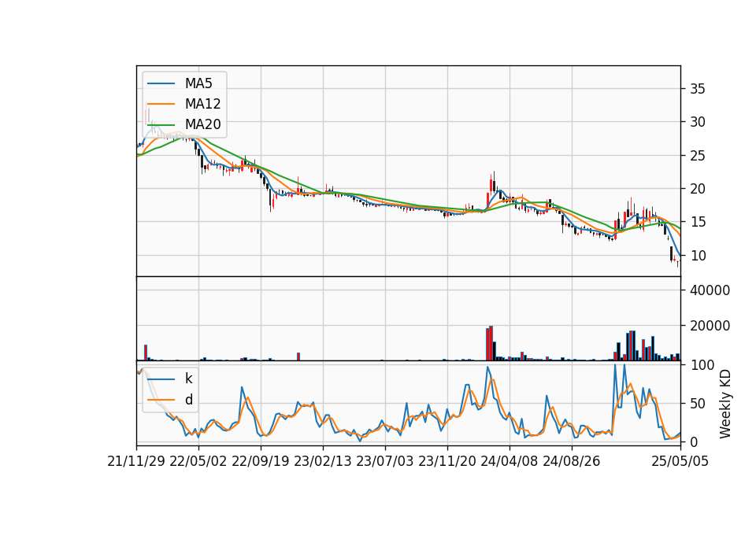Click the KD axis label 100
756x543 pixels.
click(702, 365)
